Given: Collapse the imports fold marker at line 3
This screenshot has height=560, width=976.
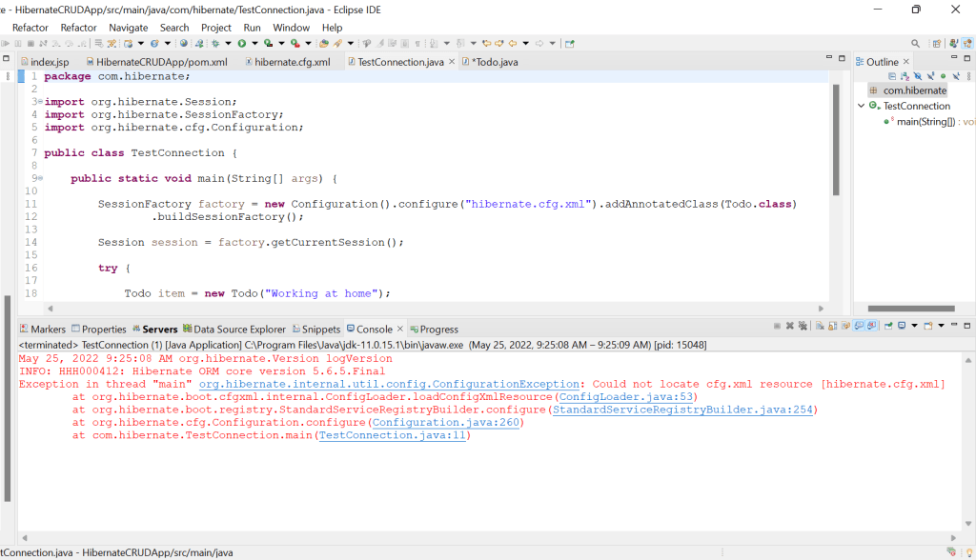Looking at the screenshot, I should tap(40, 101).
